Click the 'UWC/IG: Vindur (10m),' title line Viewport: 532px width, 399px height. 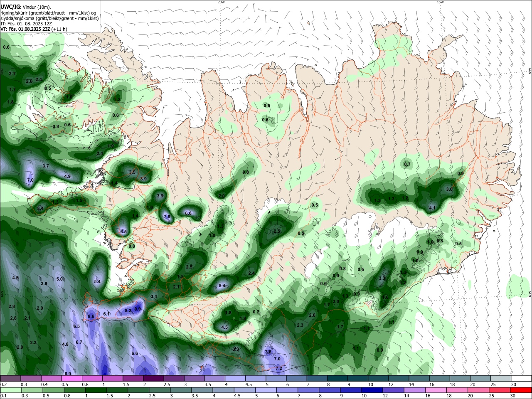pos(26,7)
